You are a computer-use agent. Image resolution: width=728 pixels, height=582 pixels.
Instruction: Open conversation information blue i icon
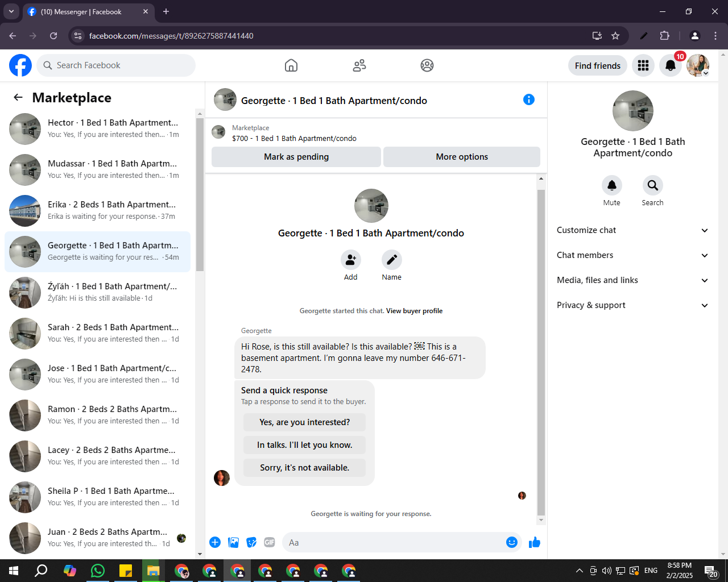coord(529,99)
